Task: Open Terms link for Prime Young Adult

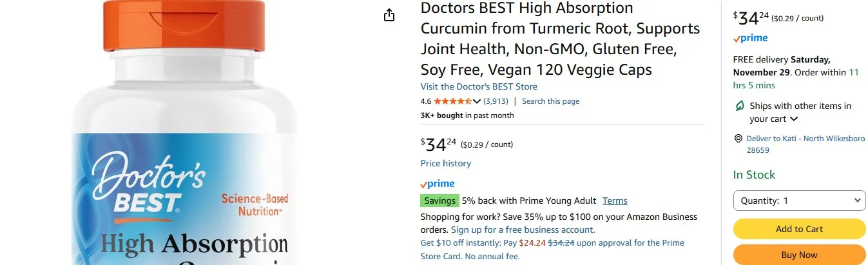Action: pyautogui.click(x=615, y=201)
